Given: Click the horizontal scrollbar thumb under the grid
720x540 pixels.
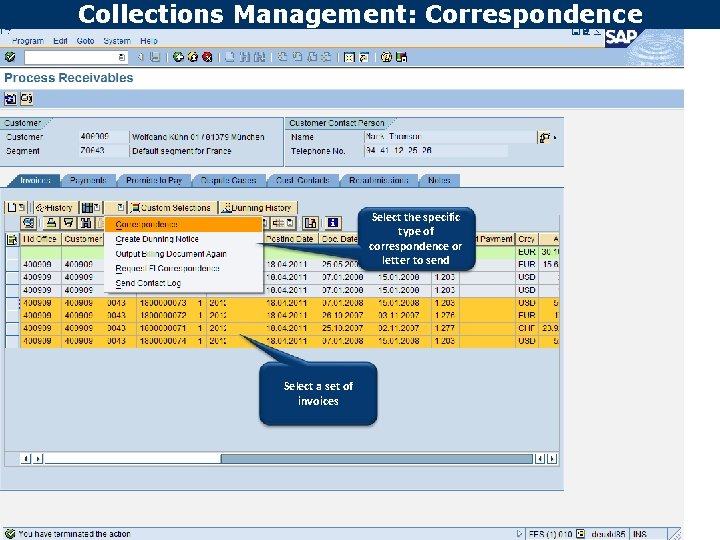Looking at the screenshot, I should (377, 458).
